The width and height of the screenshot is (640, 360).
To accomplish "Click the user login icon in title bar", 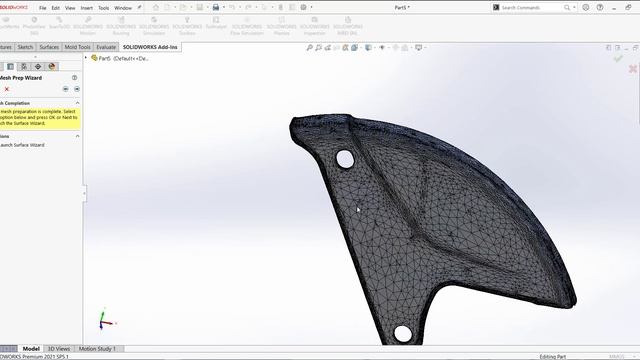I will tap(586, 7).
